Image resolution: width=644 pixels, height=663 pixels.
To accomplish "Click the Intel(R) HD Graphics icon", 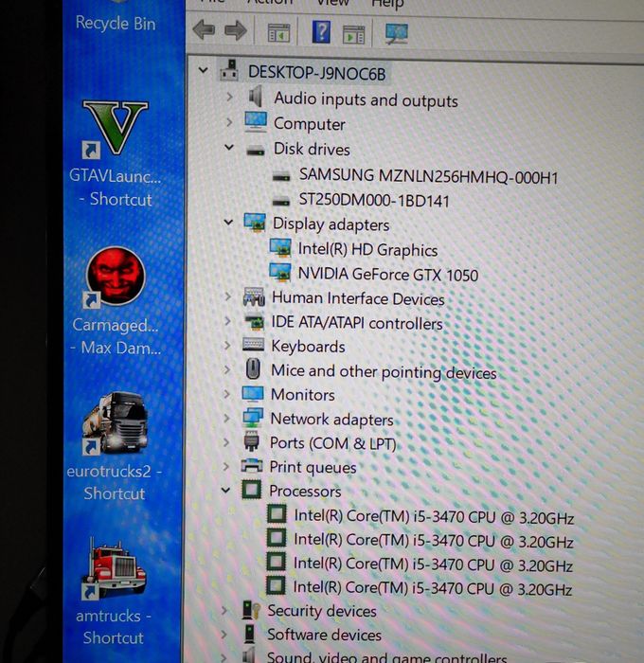I will tap(280, 247).
